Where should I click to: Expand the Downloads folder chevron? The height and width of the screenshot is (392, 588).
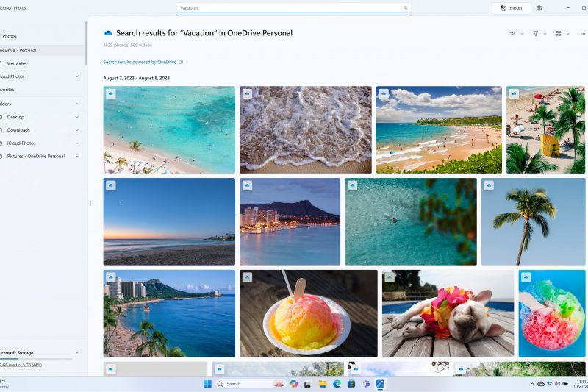click(77, 130)
